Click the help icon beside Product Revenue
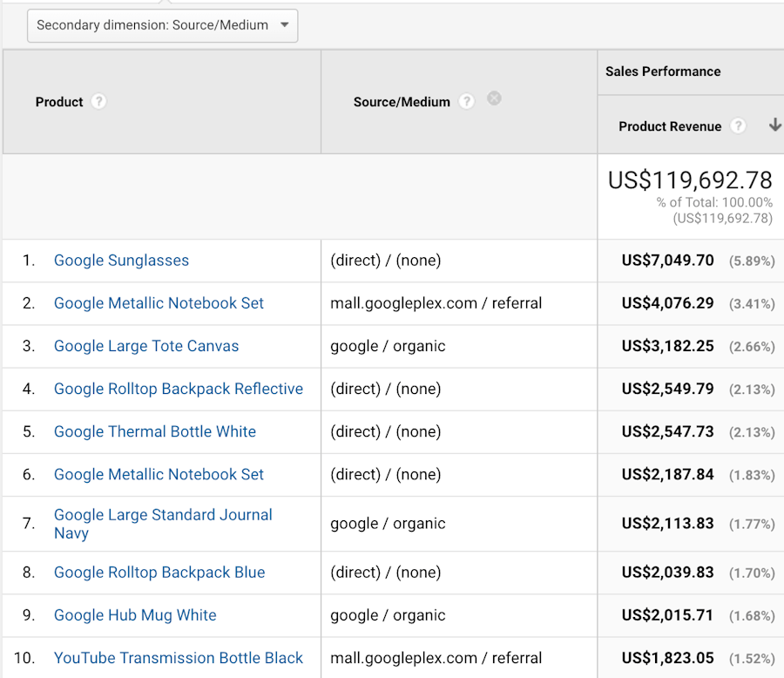This screenshot has width=784, height=678. tap(738, 126)
